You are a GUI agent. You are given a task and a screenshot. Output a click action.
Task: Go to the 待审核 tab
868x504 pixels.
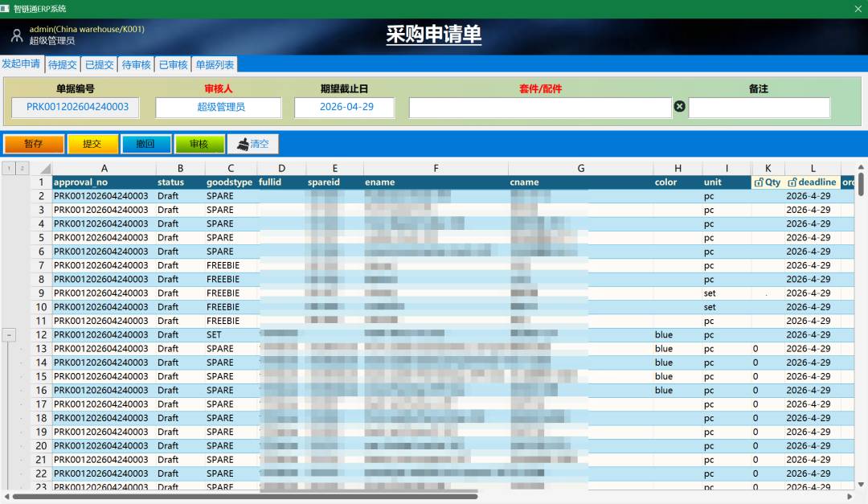coord(136,65)
